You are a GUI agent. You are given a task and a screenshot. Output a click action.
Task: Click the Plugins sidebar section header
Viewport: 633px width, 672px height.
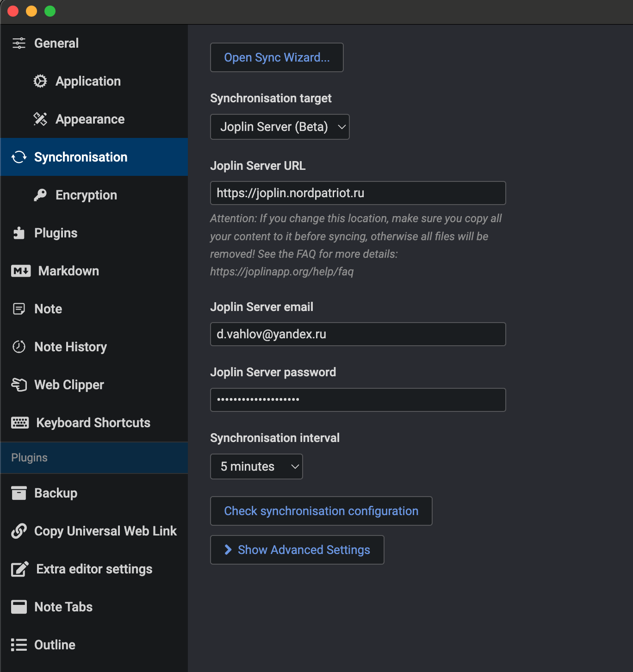(x=94, y=458)
